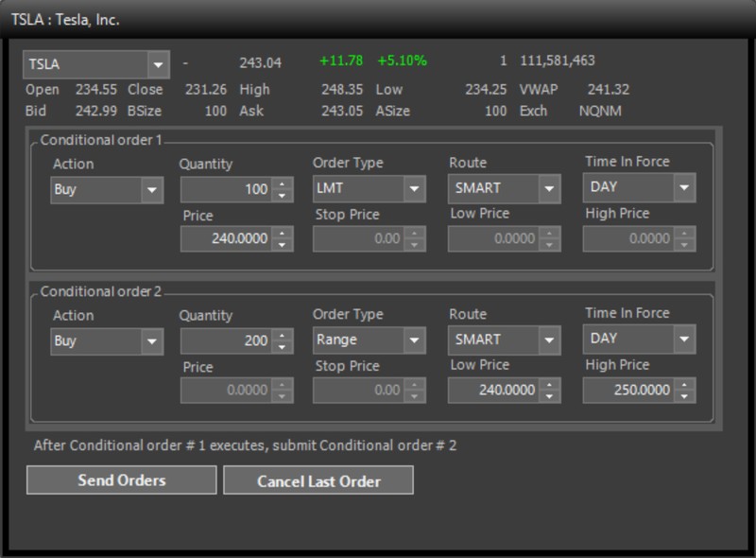Click the volume value 111,581,463
756x558 pixels.
[x=558, y=61]
